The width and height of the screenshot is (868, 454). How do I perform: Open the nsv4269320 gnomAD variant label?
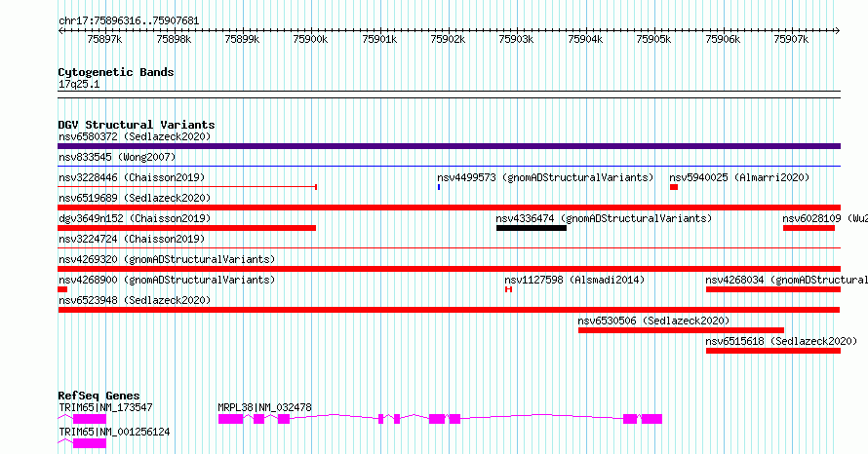[167, 259]
